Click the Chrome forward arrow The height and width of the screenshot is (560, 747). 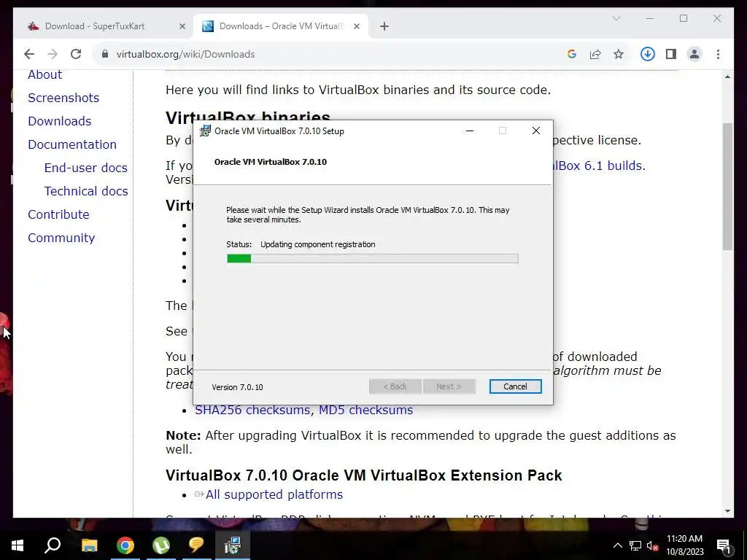[53, 54]
